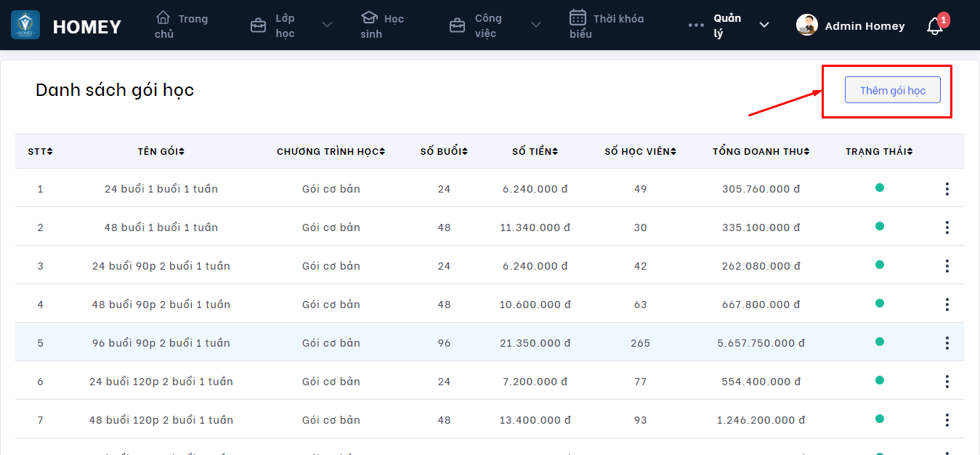Expand the Lớp học dropdown chevron

327,25
